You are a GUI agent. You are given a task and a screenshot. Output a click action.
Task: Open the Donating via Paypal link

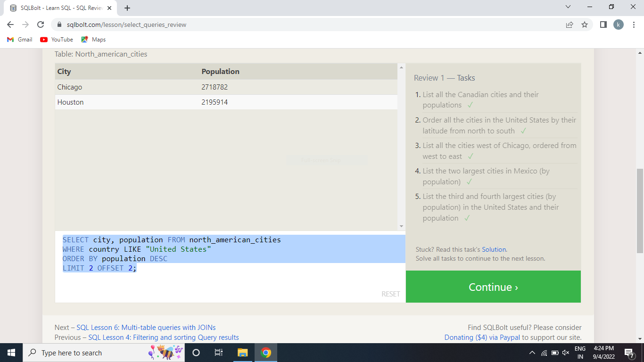point(482,337)
